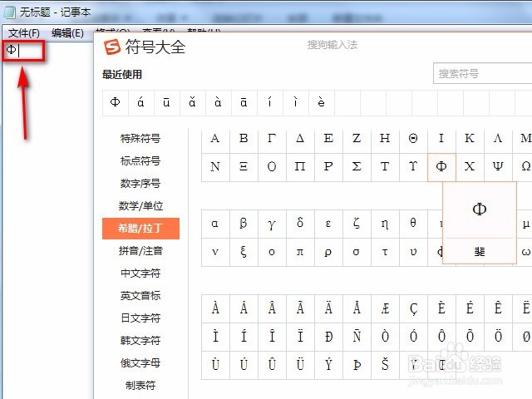Select the 数学/单位 category
This screenshot has height=399, width=532.
pyautogui.click(x=140, y=206)
